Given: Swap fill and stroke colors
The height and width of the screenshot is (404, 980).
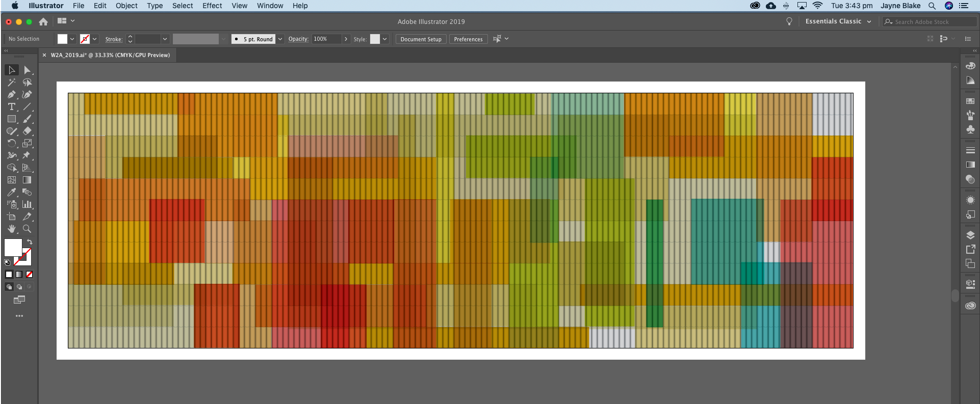Looking at the screenshot, I should pyautogui.click(x=30, y=242).
